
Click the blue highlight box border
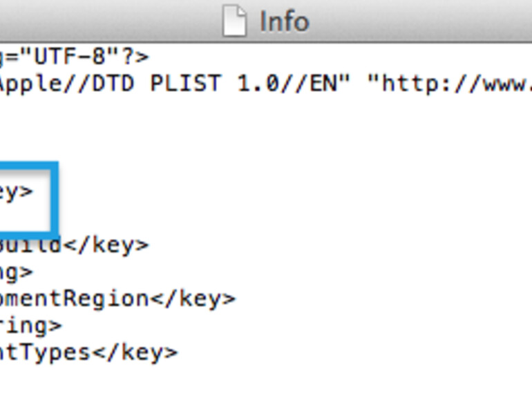(54, 200)
